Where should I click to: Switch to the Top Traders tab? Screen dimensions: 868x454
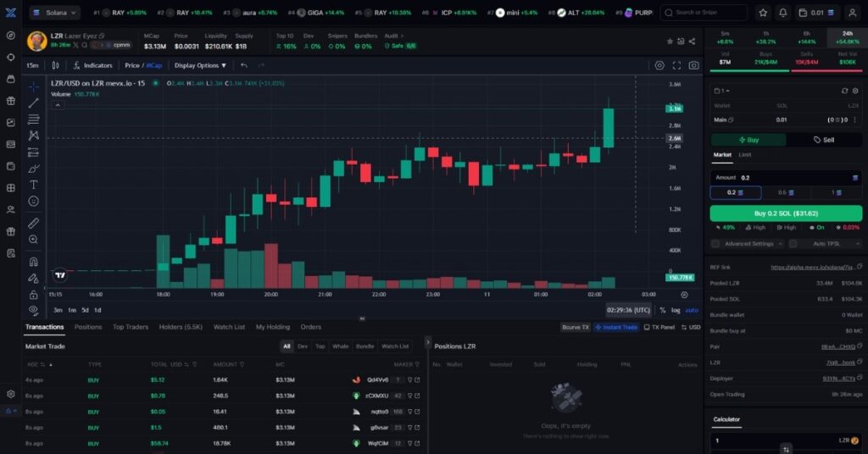coord(131,327)
